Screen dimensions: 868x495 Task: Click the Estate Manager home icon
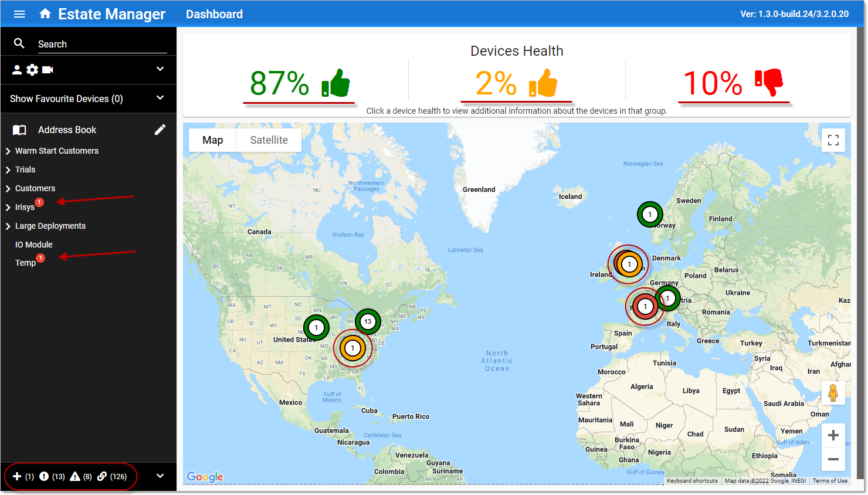coord(45,14)
